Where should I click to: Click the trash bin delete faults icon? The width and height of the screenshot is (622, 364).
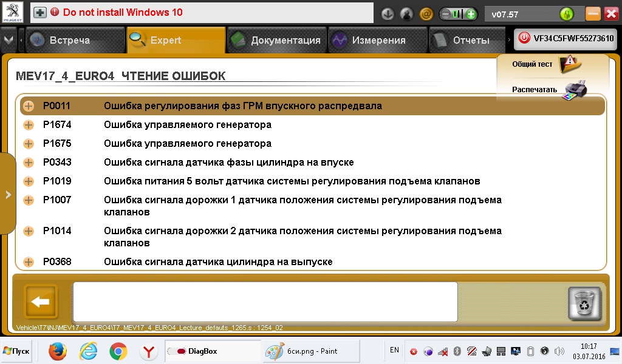coord(584,303)
